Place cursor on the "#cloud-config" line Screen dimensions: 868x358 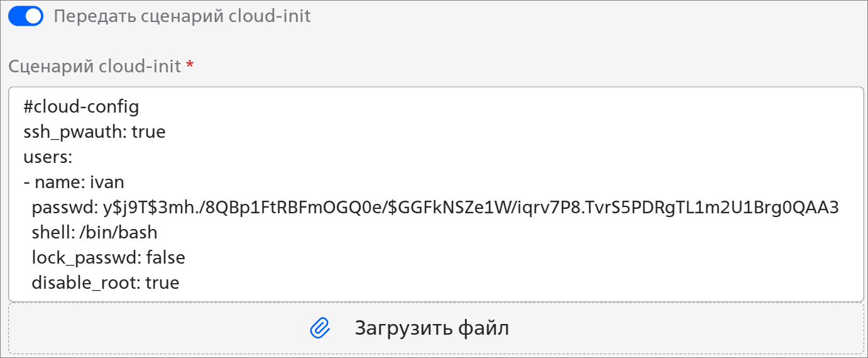(x=81, y=107)
